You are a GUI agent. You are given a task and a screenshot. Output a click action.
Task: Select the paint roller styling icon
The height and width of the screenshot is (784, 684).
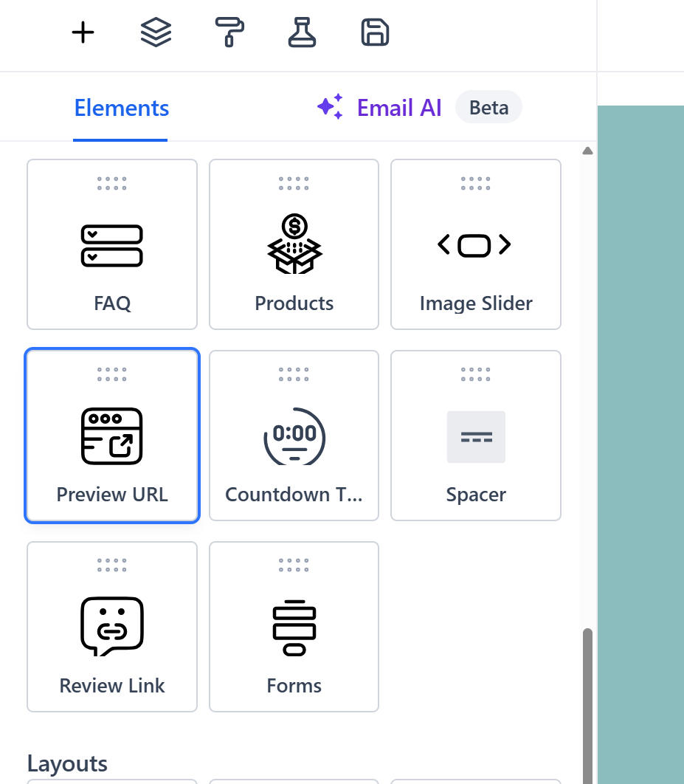pyautogui.click(x=229, y=32)
